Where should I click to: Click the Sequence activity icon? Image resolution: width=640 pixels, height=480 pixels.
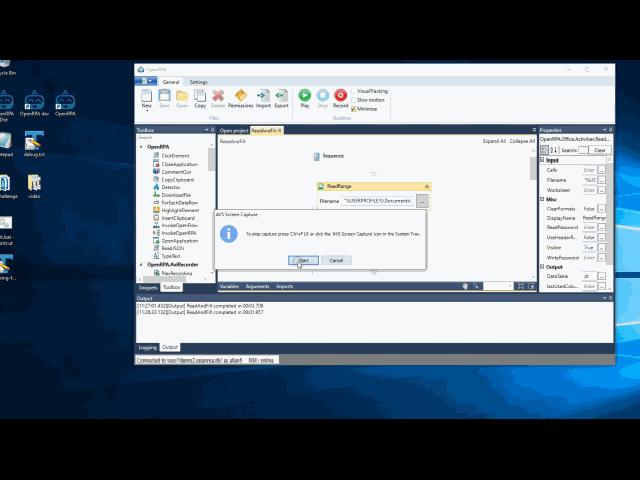click(316, 156)
